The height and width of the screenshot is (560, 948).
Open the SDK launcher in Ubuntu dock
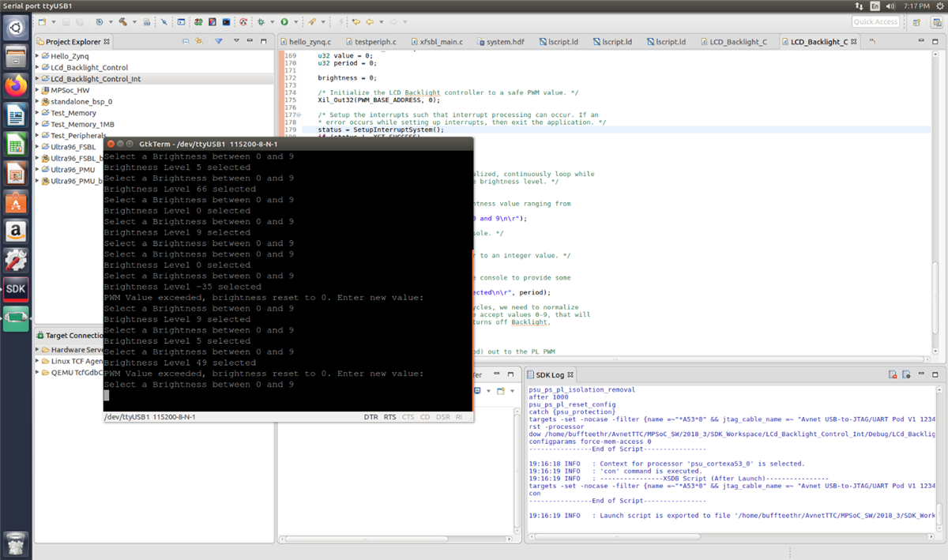pos(16,289)
